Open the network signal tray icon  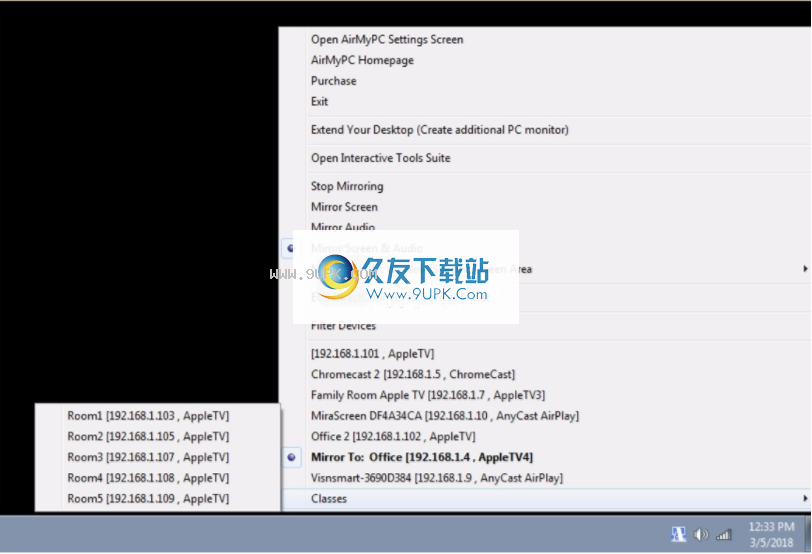[x=723, y=535]
